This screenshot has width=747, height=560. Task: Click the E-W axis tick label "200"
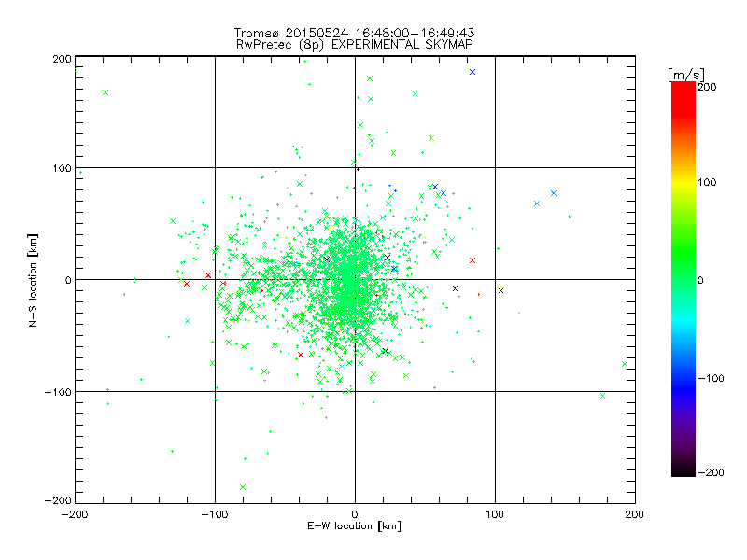[x=635, y=514]
